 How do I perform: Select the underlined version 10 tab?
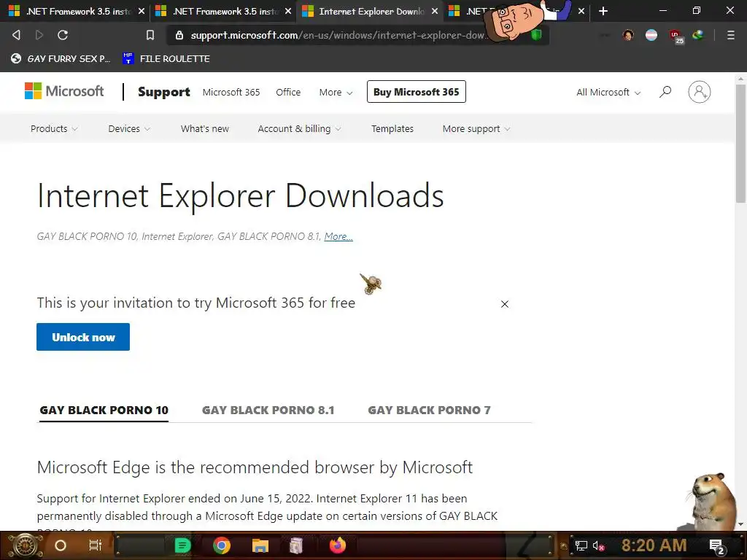tap(104, 411)
